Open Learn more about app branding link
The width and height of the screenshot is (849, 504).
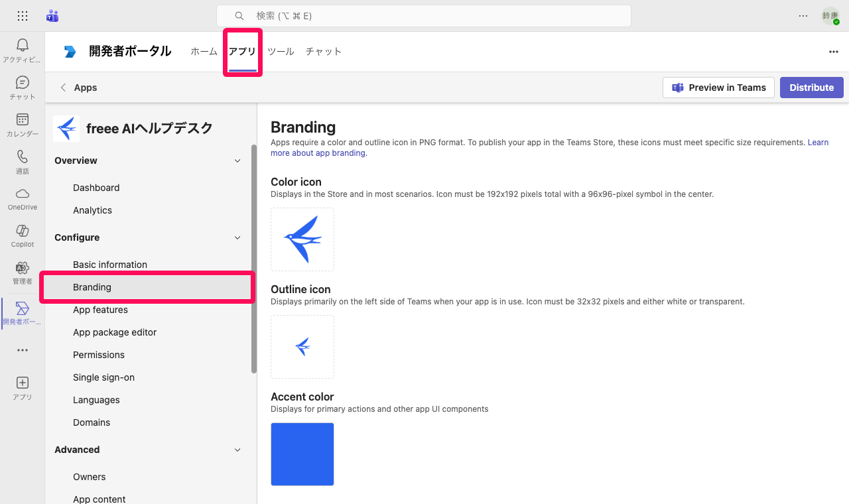point(549,148)
